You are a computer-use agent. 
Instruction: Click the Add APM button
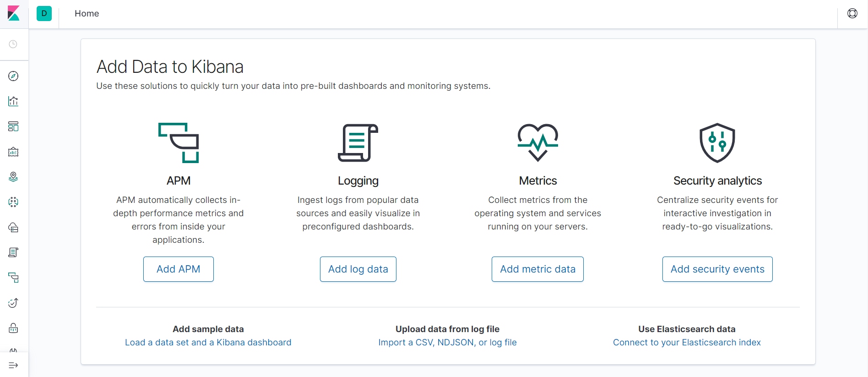(179, 269)
